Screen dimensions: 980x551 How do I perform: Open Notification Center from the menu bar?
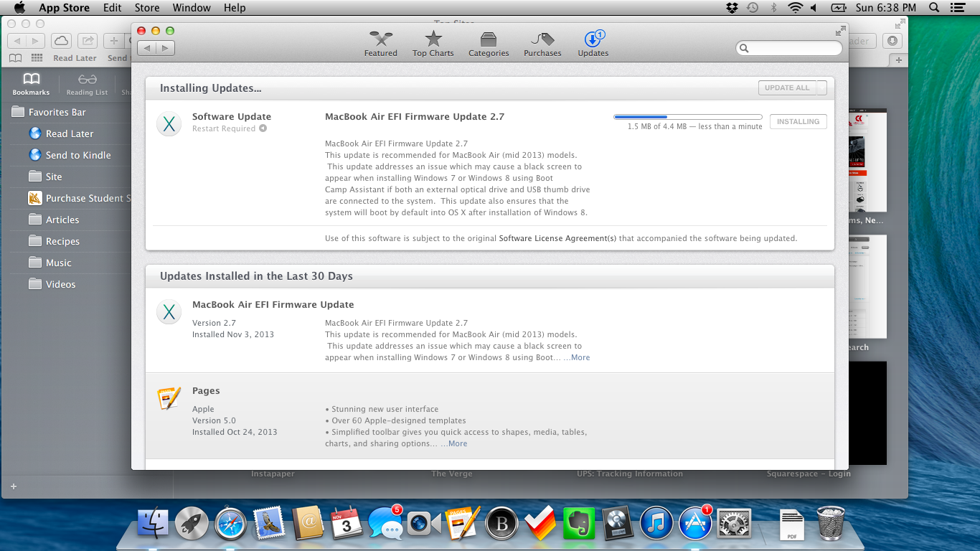coord(956,8)
